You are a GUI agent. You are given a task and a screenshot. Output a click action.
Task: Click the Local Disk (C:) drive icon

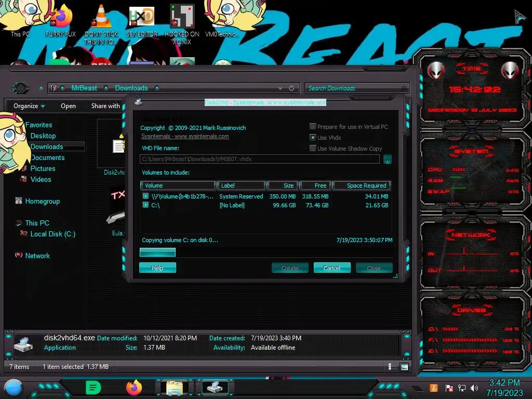click(24, 233)
